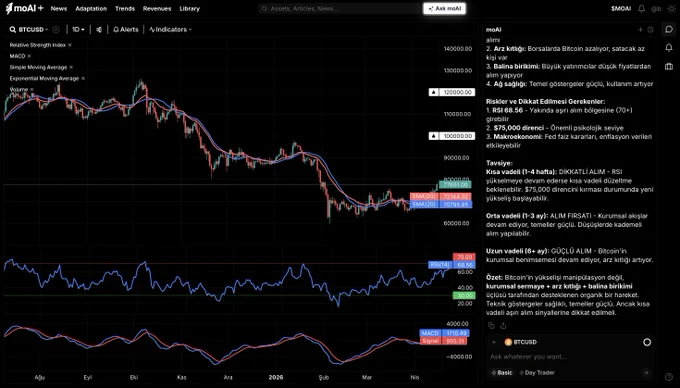The width and height of the screenshot is (680, 388).
Task: Open the chart Alerts button
Action: click(x=126, y=29)
